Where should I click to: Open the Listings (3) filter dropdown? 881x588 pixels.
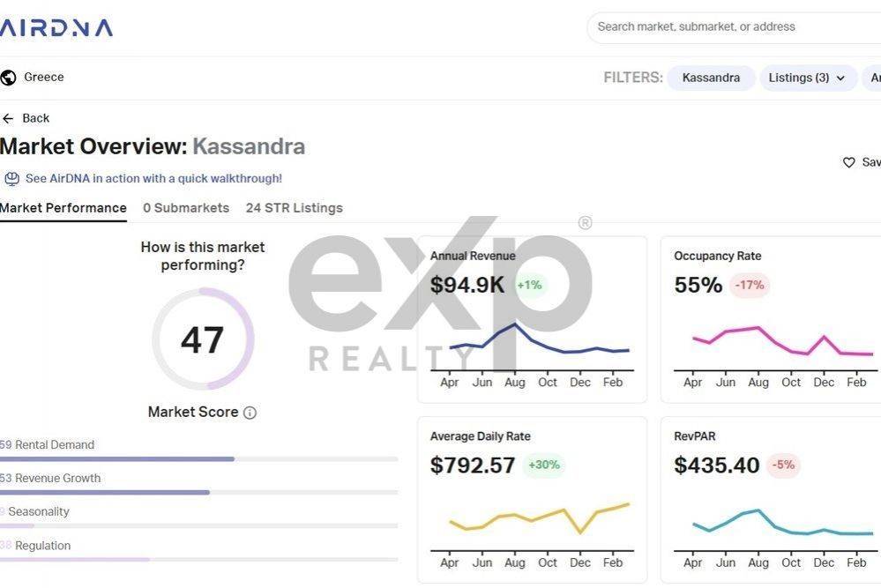808,78
